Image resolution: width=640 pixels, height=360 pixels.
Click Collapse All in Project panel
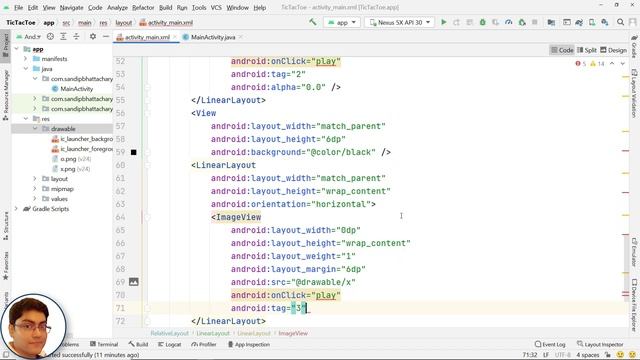(76, 37)
